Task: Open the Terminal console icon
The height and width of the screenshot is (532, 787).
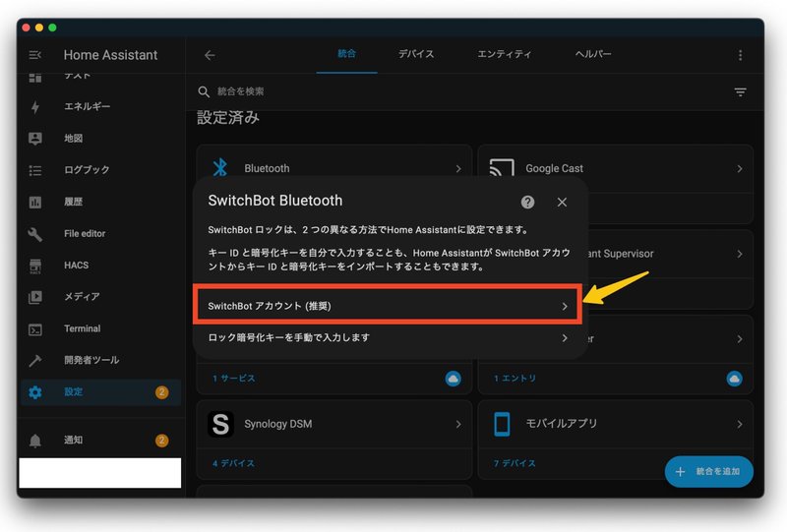Action: [35, 329]
